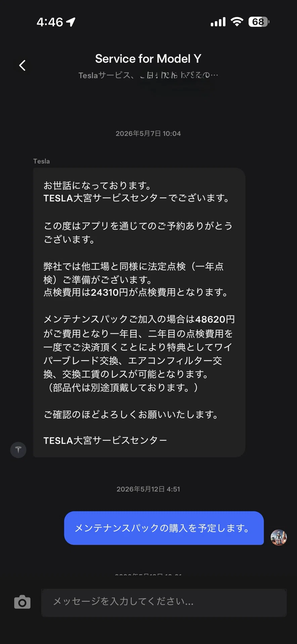Tap the 24310円 inspection fee line

pos(136,292)
